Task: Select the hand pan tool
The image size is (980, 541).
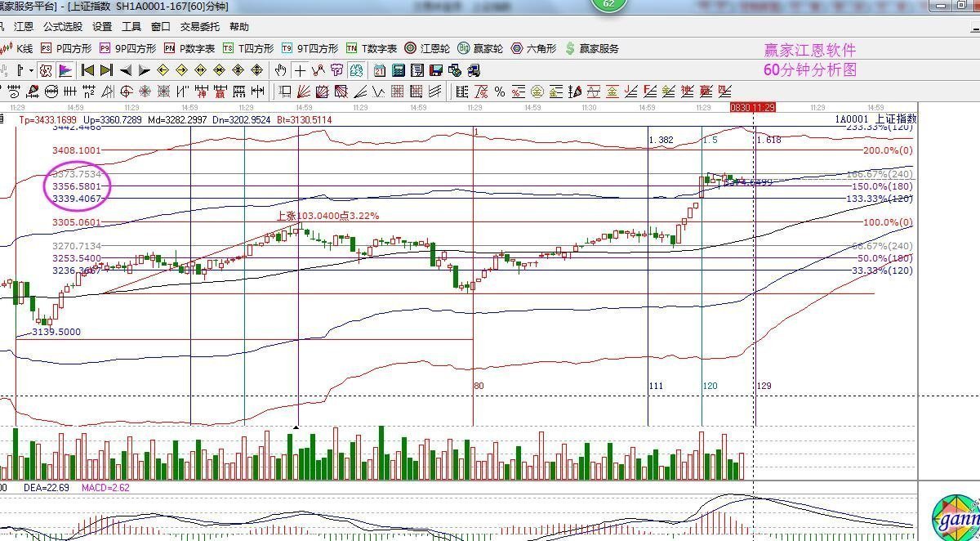Action: [280, 70]
